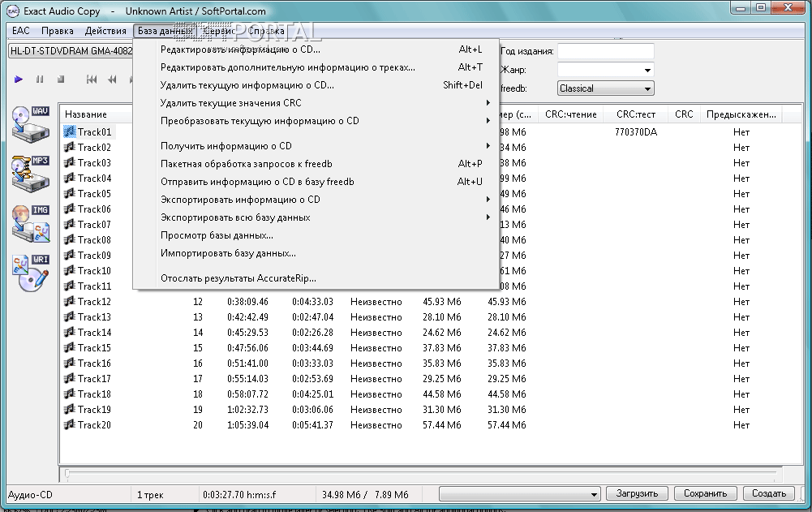This screenshot has width=812, height=512.
Task: Click the Год издания input field
Action: pyautogui.click(x=606, y=51)
